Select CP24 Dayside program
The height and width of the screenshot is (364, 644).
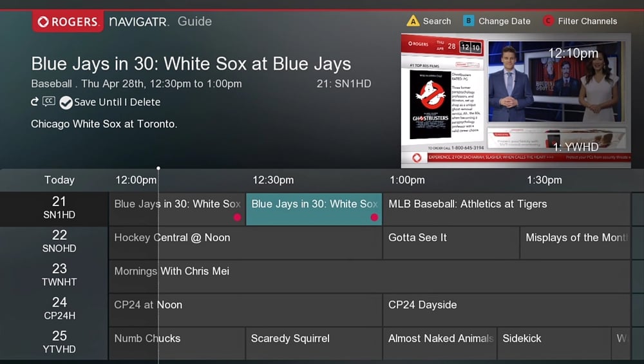pos(506,310)
